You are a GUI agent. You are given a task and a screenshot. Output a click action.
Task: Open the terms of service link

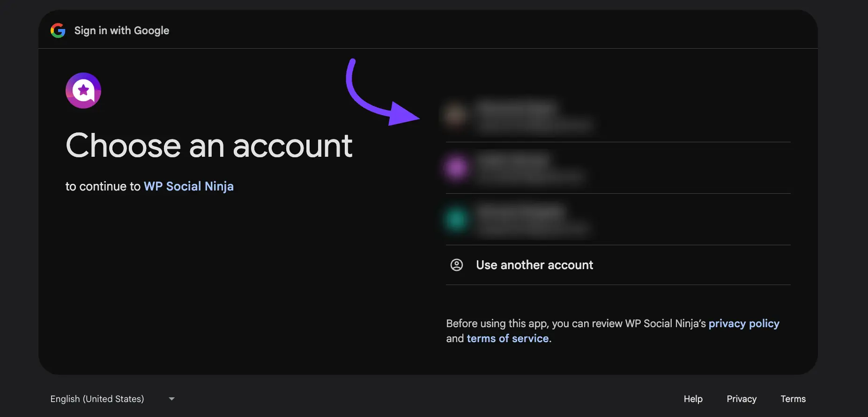[508, 338]
